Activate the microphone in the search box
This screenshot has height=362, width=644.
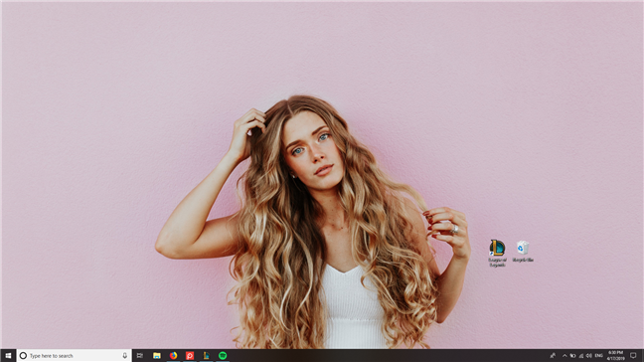(x=125, y=355)
